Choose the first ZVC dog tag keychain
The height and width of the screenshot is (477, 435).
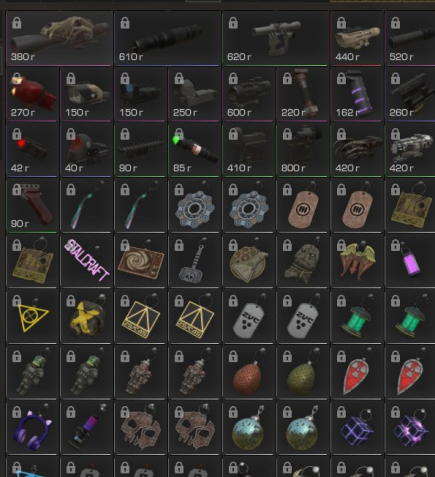click(249, 316)
